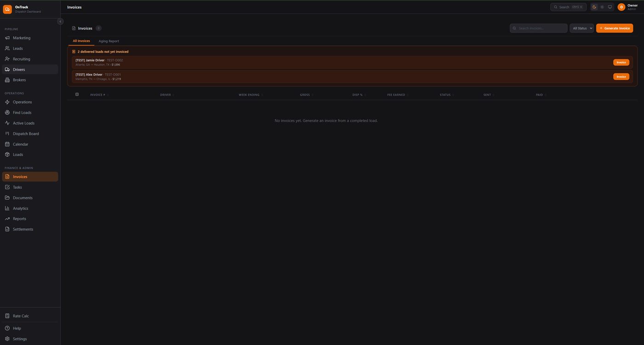
Task: Click the Settlements document icon
Action: pos(7,229)
